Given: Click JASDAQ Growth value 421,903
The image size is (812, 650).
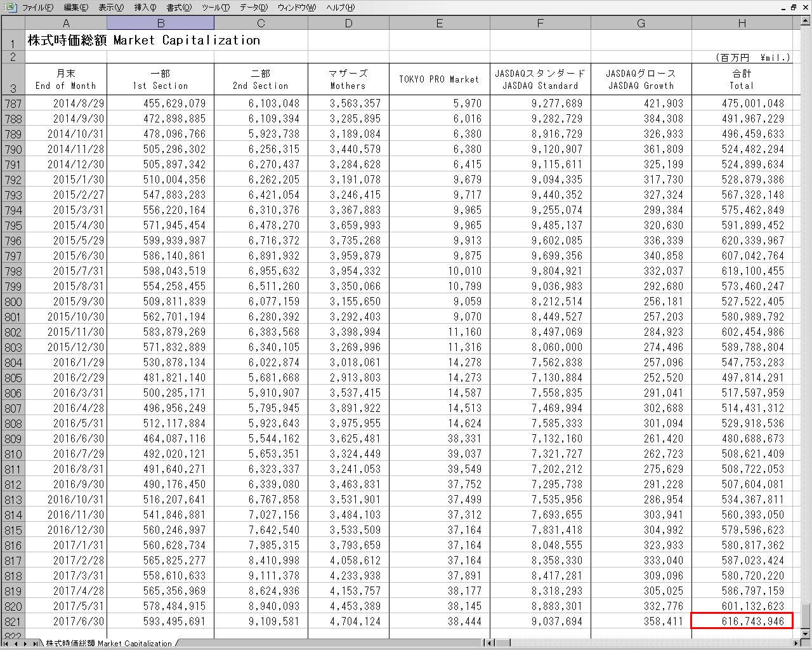Looking at the screenshot, I should [641, 103].
